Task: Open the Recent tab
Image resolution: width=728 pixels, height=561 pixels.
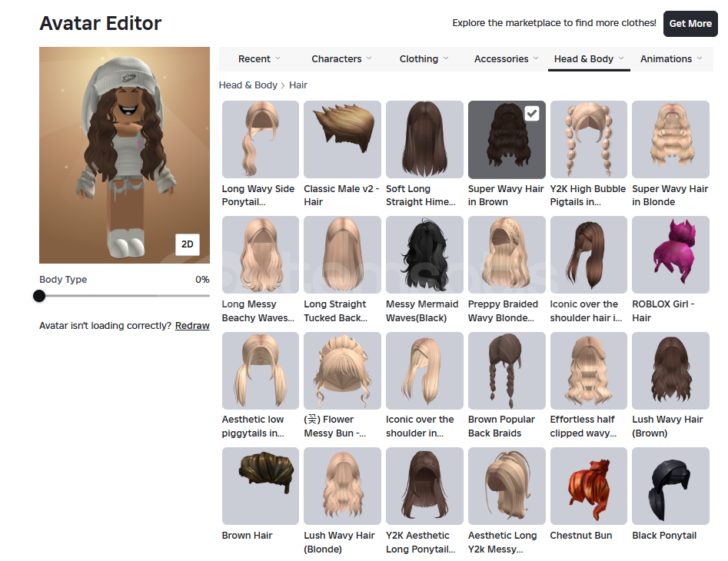Action: pyautogui.click(x=259, y=59)
